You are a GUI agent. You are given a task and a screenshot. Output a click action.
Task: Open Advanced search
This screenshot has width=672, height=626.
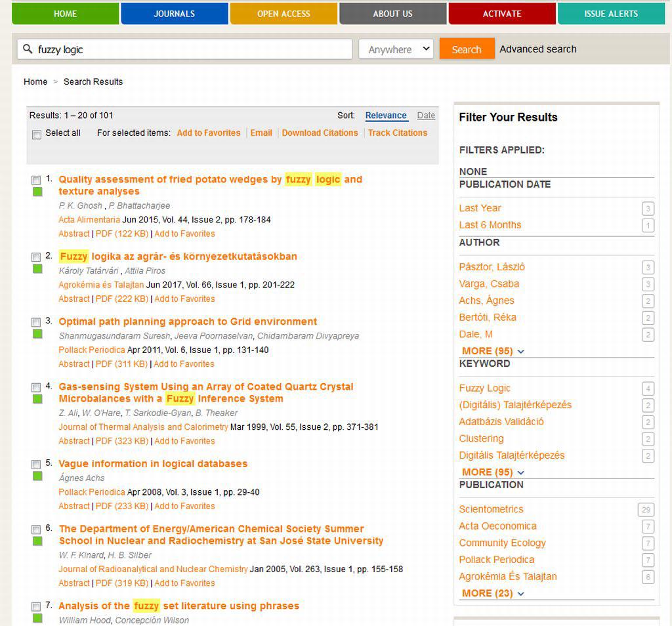(538, 49)
